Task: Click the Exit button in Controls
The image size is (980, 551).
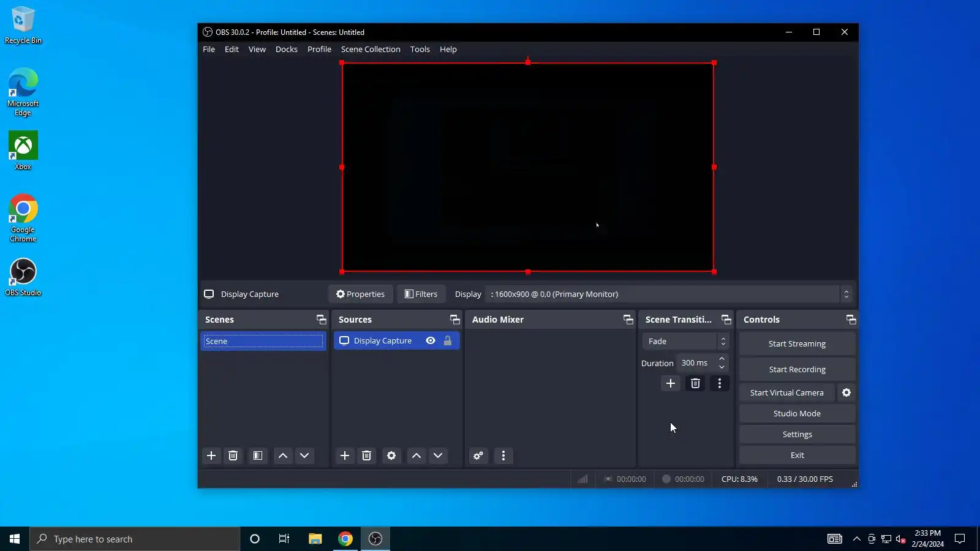Action: [x=797, y=455]
